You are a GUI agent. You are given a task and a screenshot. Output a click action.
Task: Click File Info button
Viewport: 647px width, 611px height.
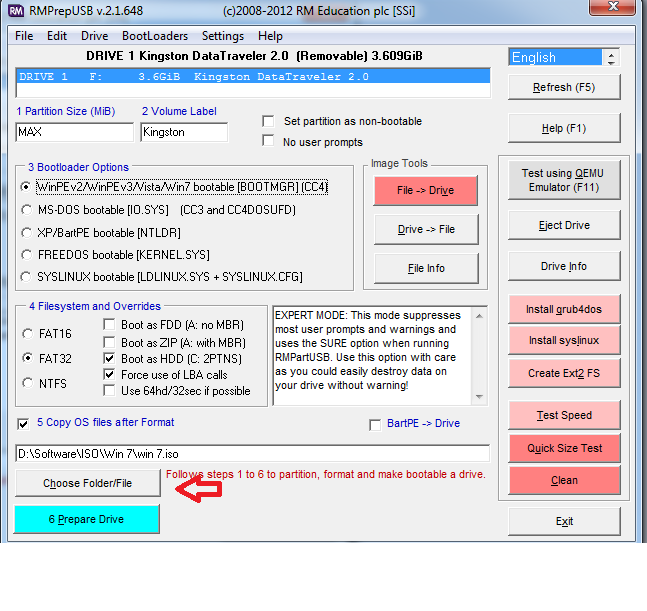click(426, 269)
